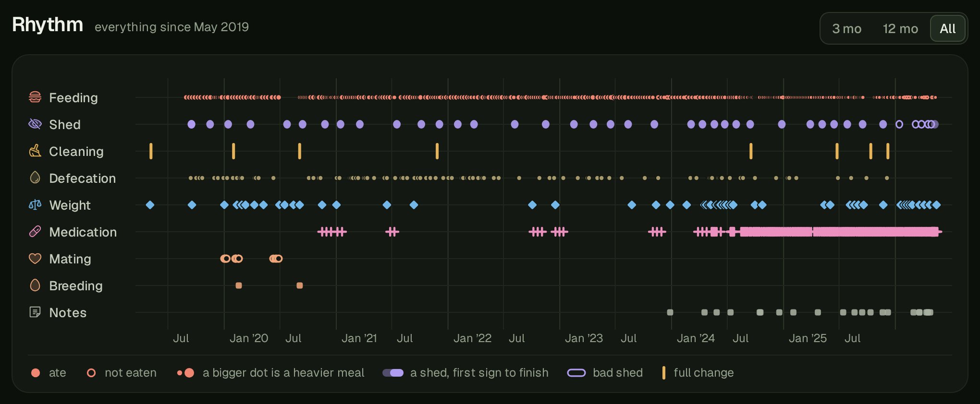
Task: Select the Mating row label
Action: pos(70,259)
